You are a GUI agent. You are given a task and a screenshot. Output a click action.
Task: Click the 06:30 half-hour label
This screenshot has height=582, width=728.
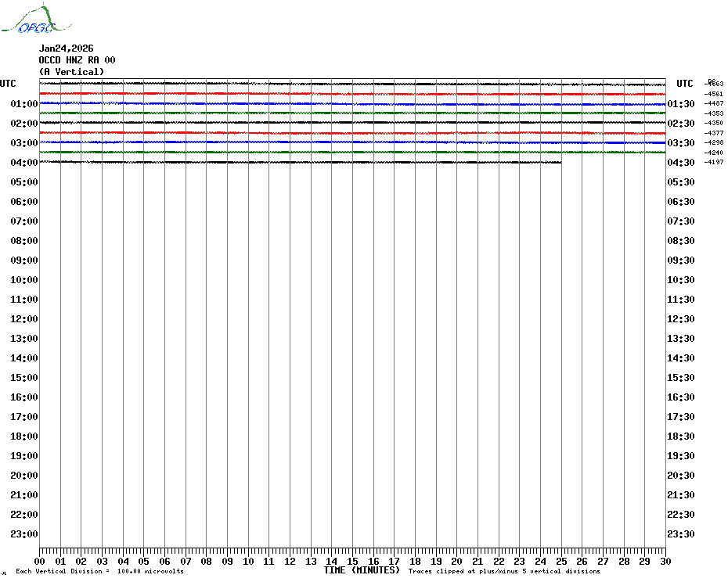pyautogui.click(x=681, y=201)
